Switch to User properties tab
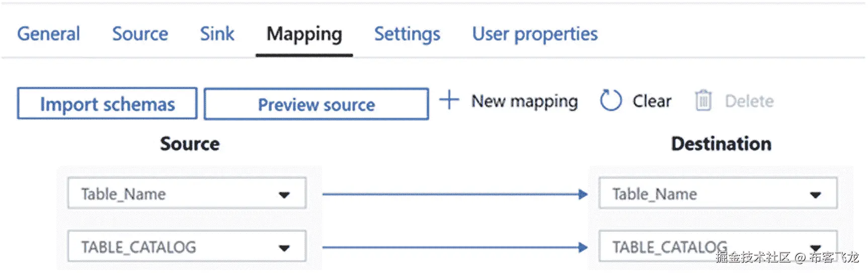 pos(535,34)
